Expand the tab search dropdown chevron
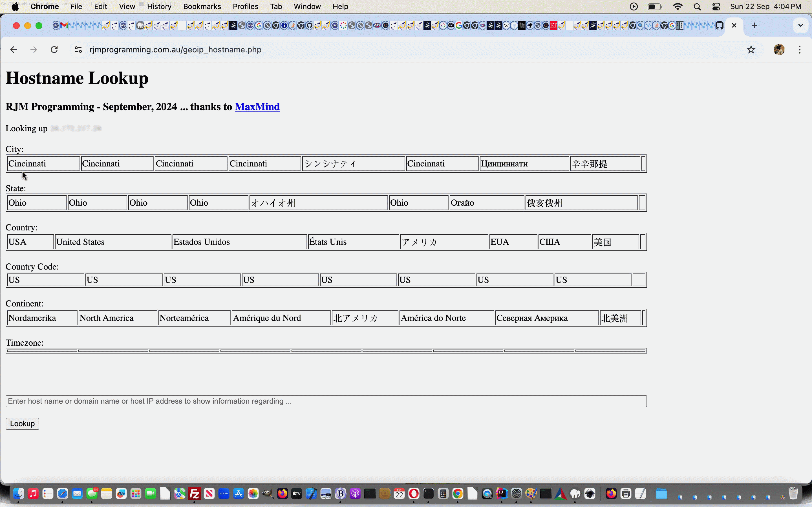The height and width of the screenshot is (507, 812). [x=801, y=25]
